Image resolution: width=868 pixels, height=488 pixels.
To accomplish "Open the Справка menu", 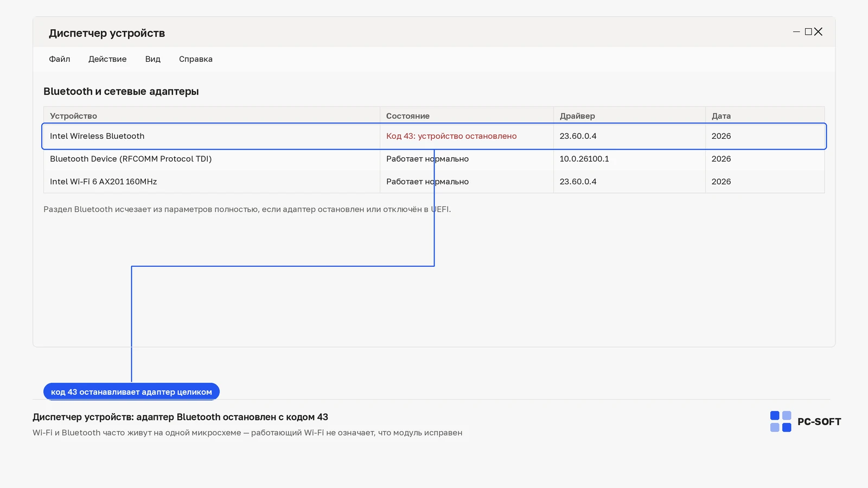I will coord(196,59).
